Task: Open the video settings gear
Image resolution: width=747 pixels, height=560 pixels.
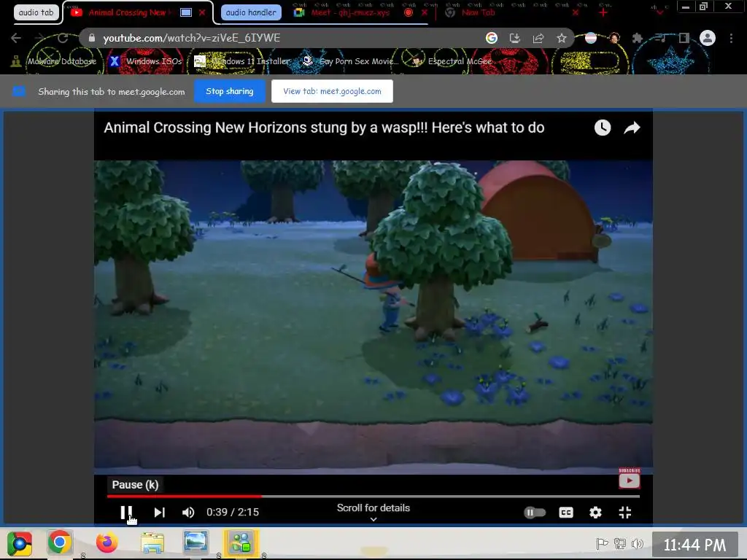Action: point(595,513)
